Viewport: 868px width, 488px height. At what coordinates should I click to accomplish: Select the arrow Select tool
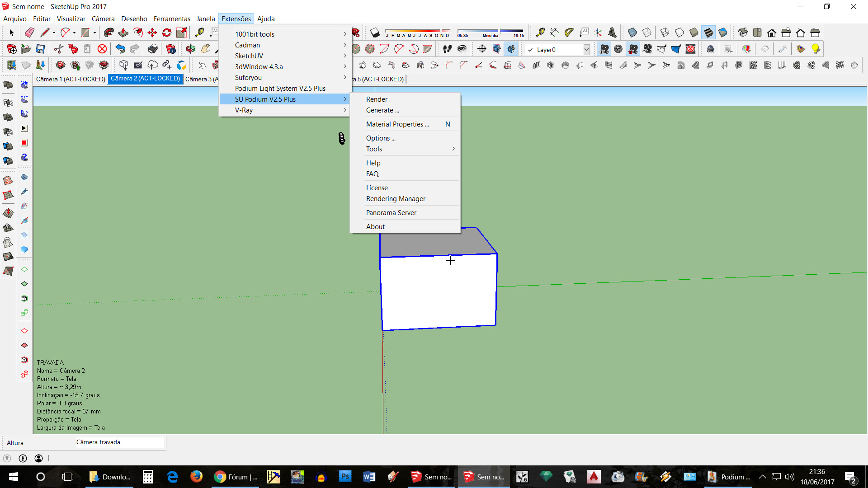[x=12, y=33]
